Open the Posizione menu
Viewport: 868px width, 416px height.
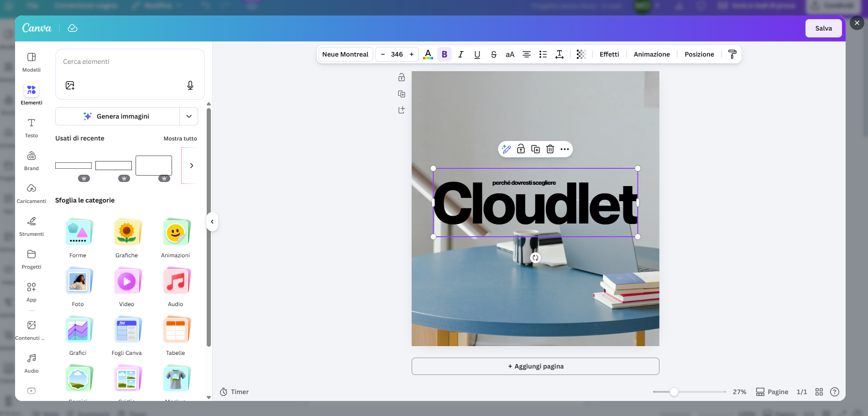coord(699,54)
